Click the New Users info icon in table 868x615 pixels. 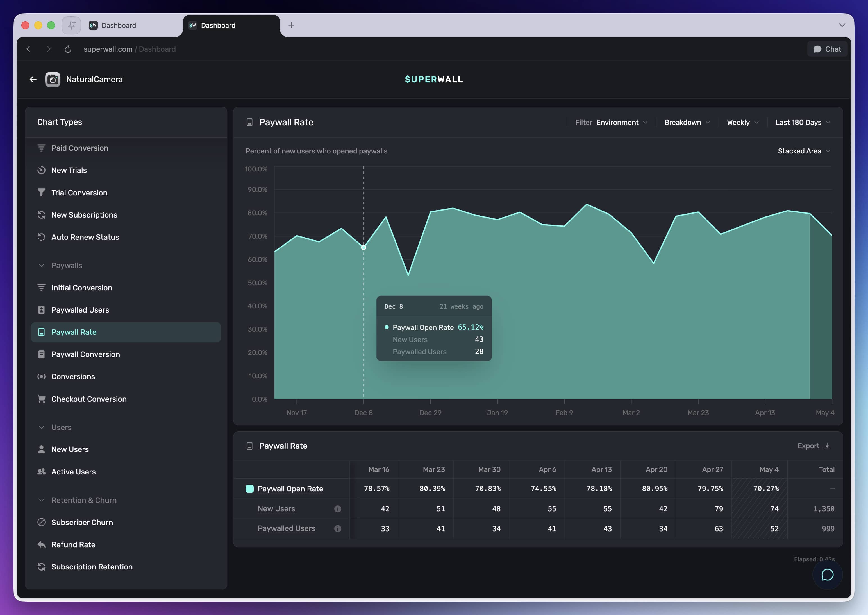(338, 509)
